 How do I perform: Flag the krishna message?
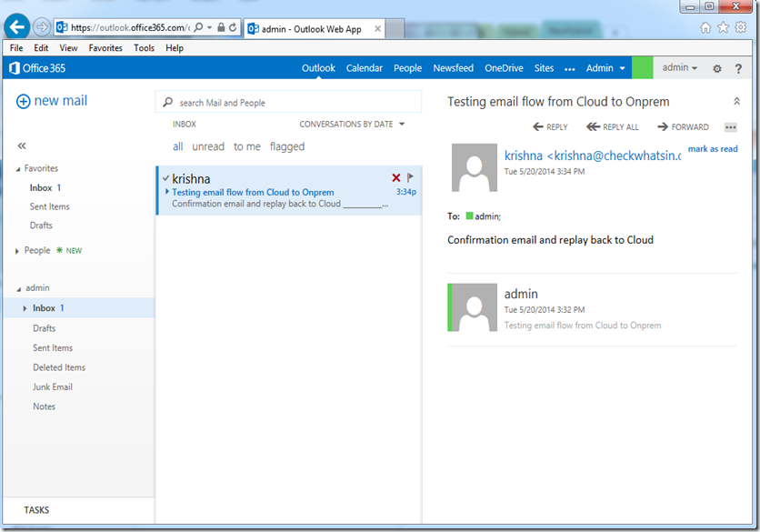(x=410, y=177)
